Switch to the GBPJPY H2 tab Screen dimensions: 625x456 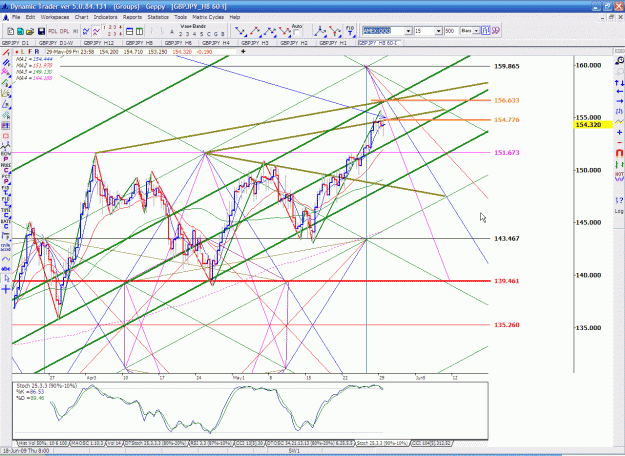294,43
